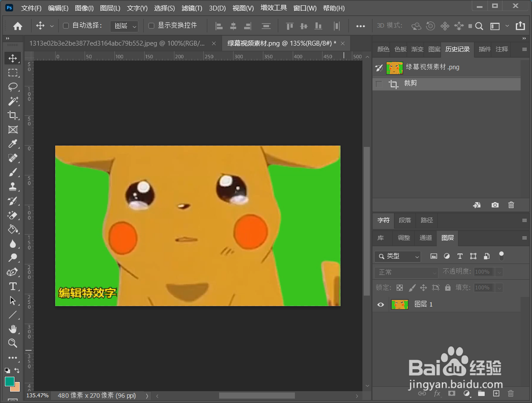Expand status bar info arrow

click(x=147, y=396)
